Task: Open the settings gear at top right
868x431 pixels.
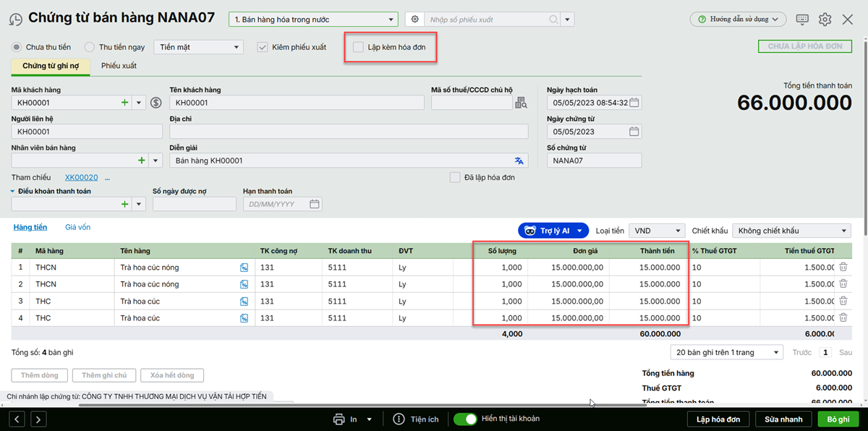Action: tap(825, 20)
